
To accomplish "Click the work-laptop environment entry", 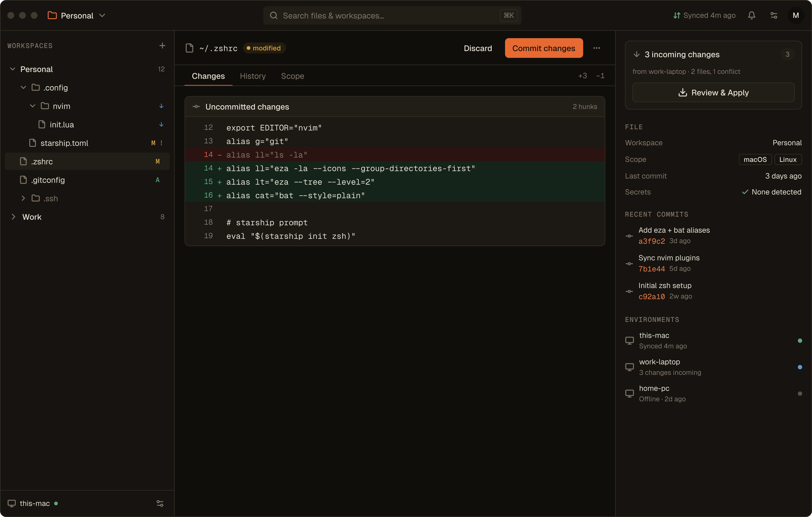I will pyautogui.click(x=713, y=367).
